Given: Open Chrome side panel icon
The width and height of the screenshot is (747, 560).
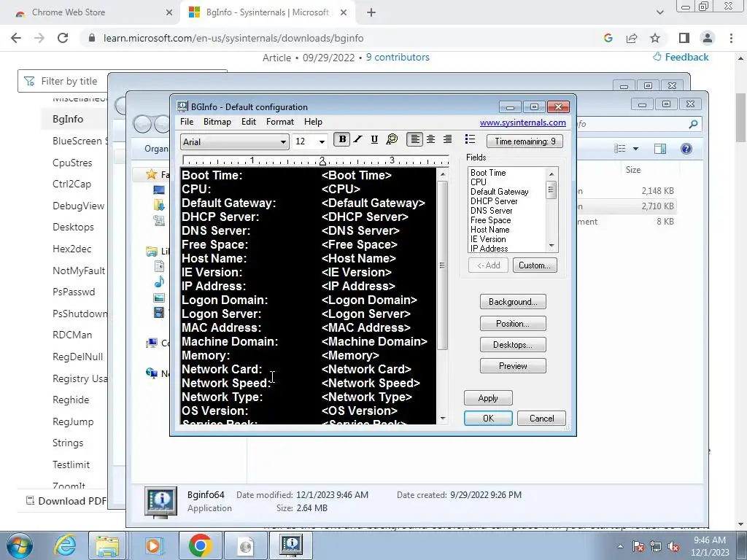Looking at the screenshot, I should (x=684, y=38).
